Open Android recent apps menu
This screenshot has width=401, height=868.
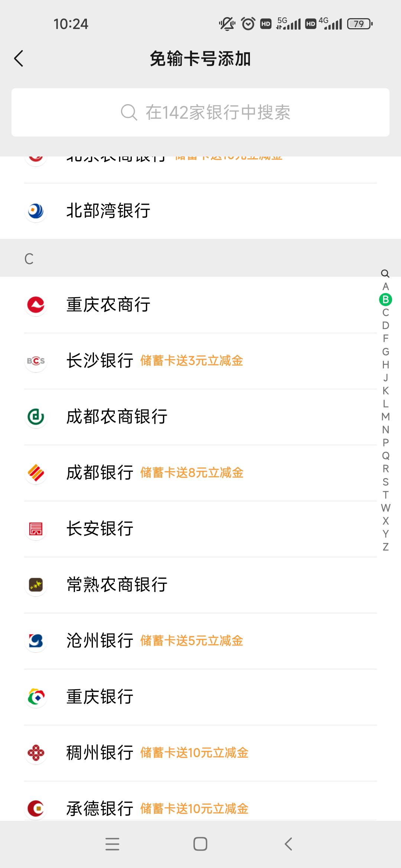(x=112, y=844)
